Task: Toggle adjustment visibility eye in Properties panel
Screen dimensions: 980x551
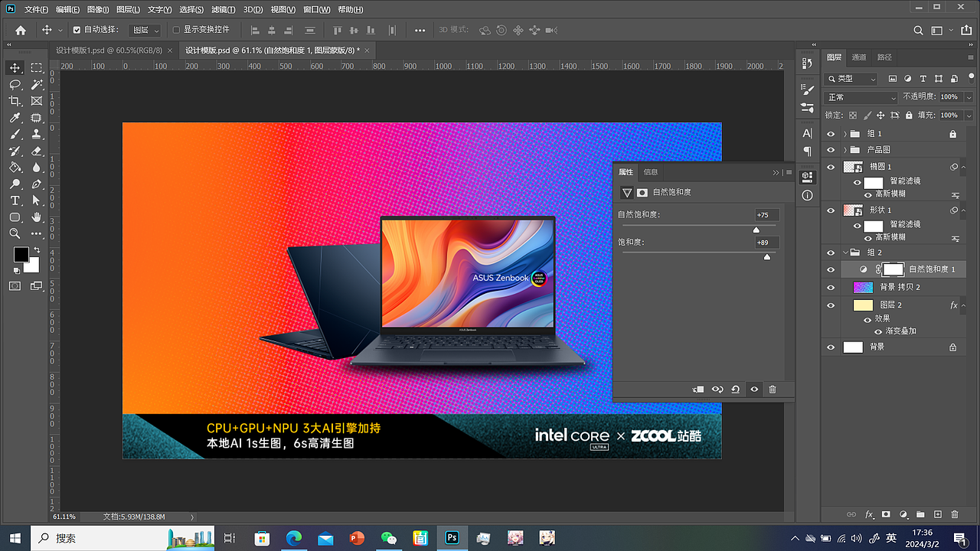Action: 754,390
